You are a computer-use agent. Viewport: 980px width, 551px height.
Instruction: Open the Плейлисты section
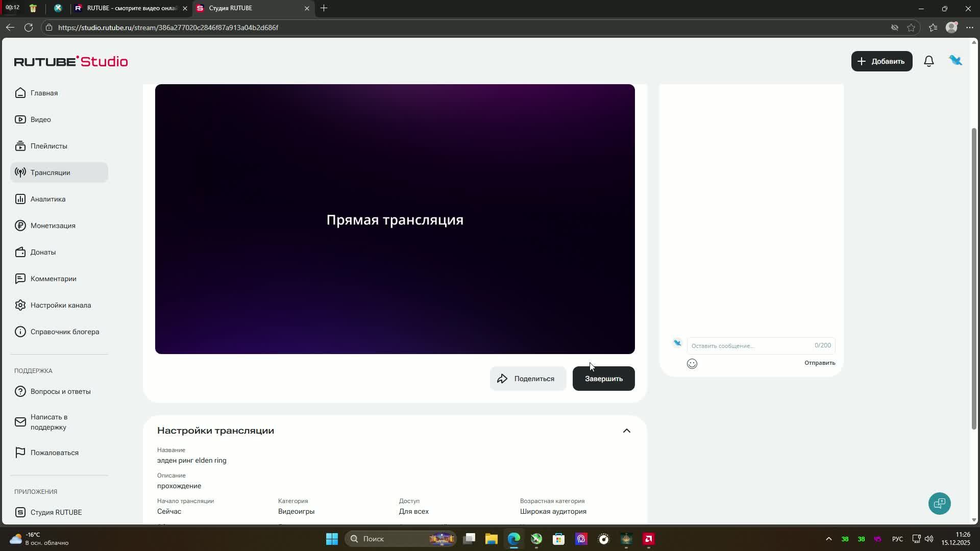48,146
